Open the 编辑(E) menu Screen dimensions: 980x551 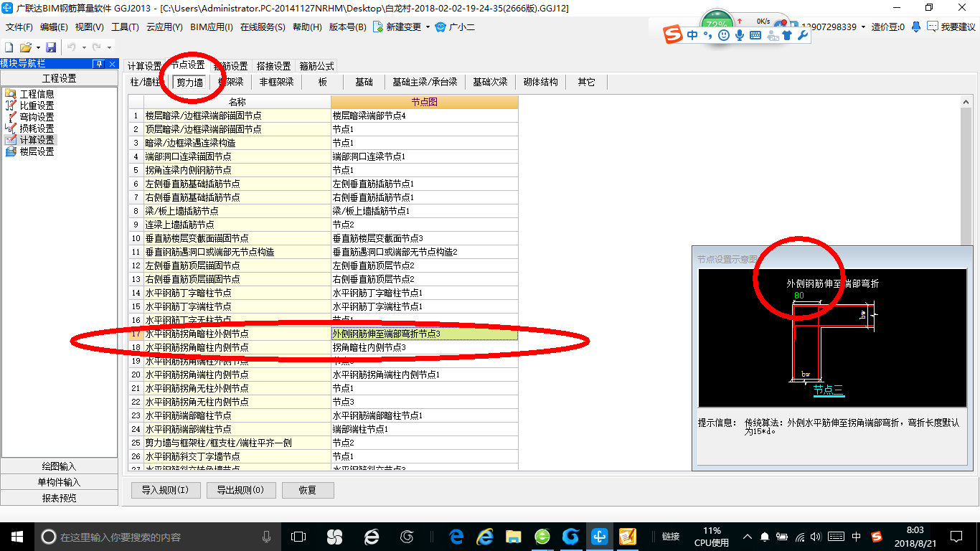54,27
